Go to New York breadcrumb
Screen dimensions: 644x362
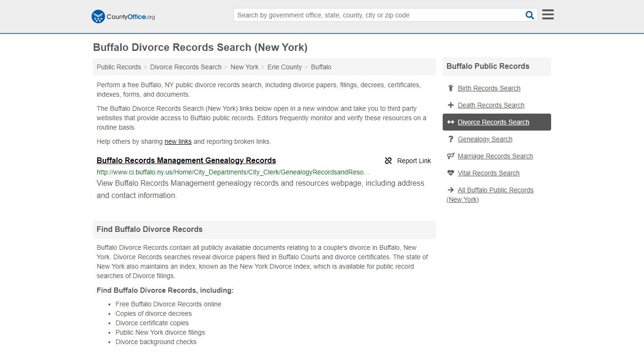[244, 67]
